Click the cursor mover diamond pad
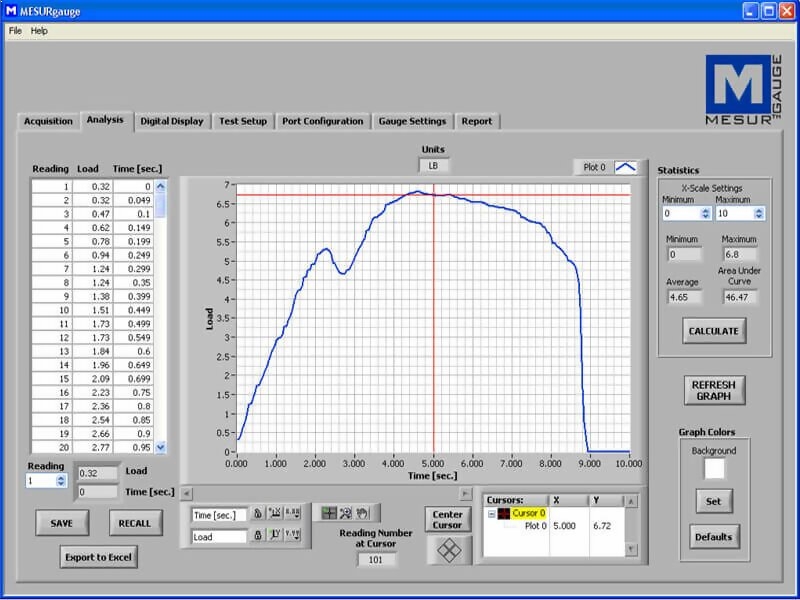 pos(447,549)
